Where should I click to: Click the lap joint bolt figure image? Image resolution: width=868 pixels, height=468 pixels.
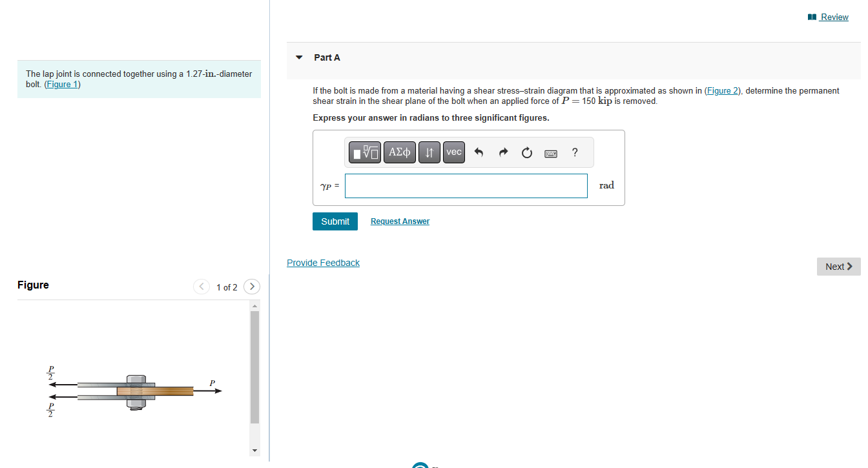[x=135, y=392]
